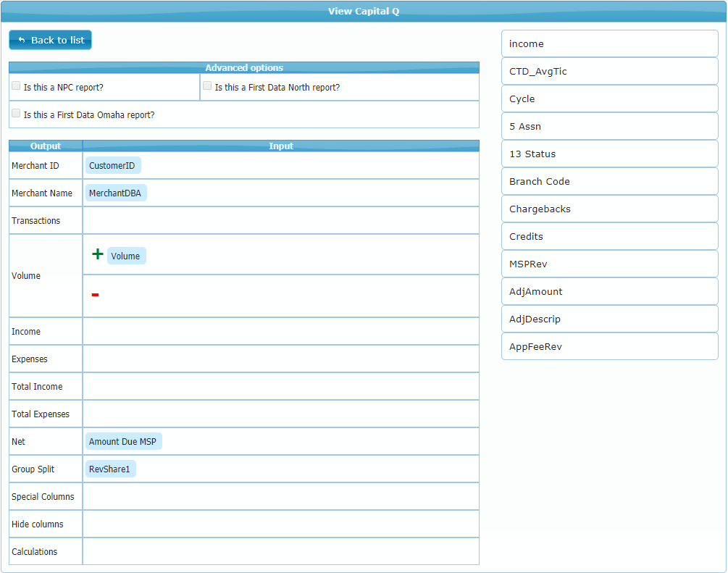Toggle the First Data Omaha report checkbox

pyautogui.click(x=16, y=114)
